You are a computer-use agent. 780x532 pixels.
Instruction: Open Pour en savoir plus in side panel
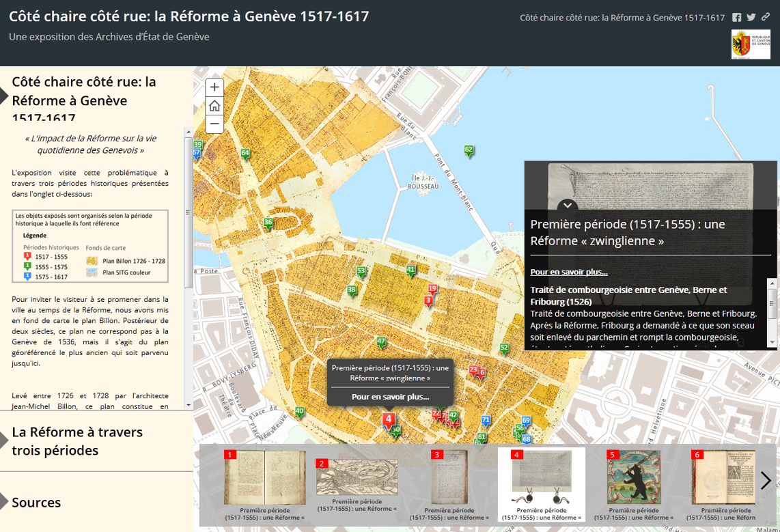pyautogui.click(x=569, y=272)
